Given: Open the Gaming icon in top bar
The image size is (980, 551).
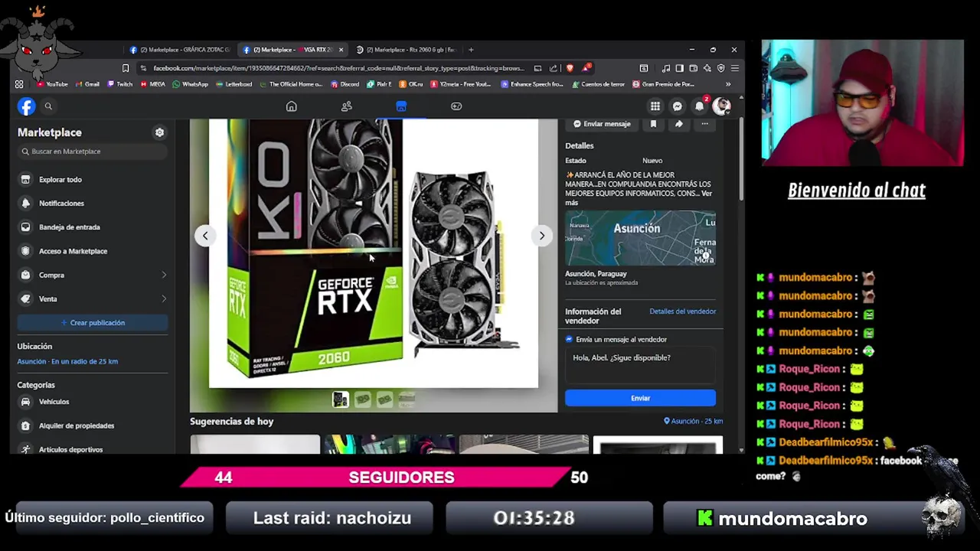Looking at the screenshot, I should tap(456, 106).
